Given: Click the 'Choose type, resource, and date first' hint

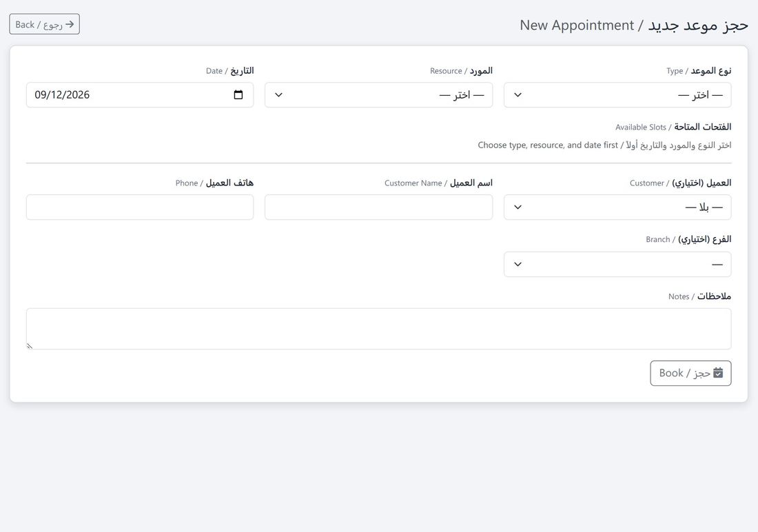Looking at the screenshot, I should point(604,145).
